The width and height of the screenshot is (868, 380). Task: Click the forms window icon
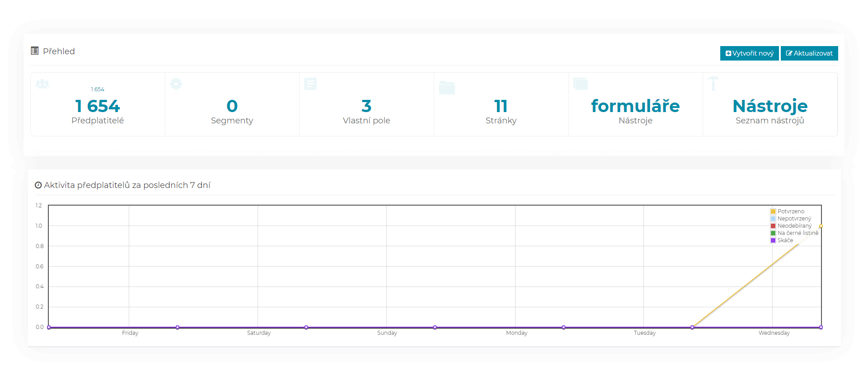pyautogui.click(x=581, y=84)
